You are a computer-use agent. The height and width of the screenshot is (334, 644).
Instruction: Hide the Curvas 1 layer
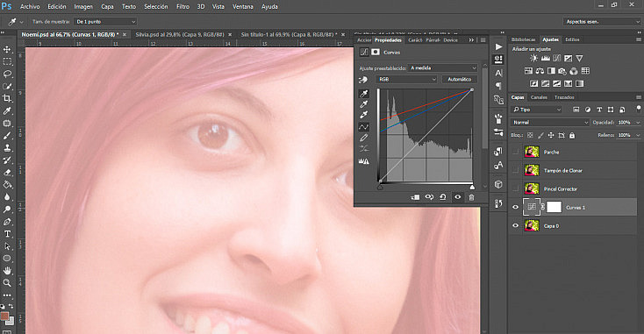point(515,208)
